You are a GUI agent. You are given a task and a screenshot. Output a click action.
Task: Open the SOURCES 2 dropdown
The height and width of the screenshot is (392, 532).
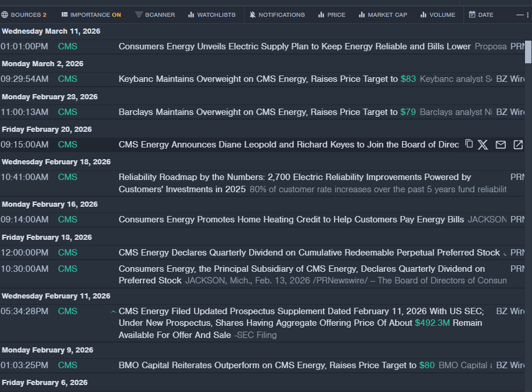(x=24, y=15)
